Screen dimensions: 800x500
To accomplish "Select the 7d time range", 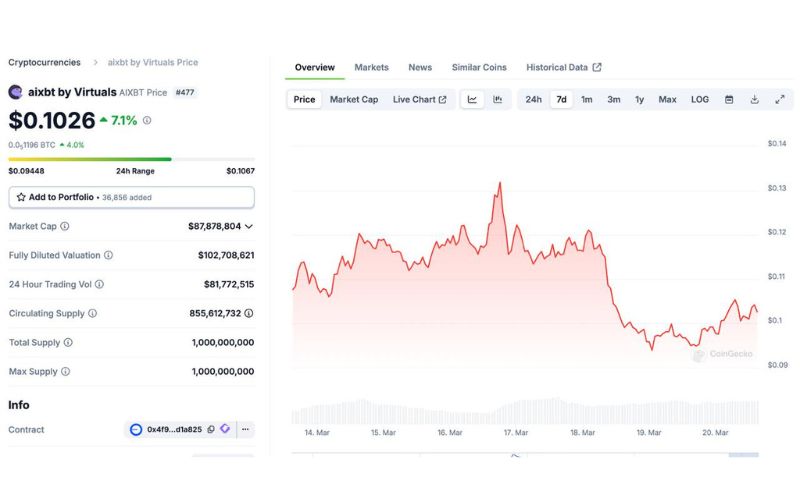I will (x=561, y=99).
